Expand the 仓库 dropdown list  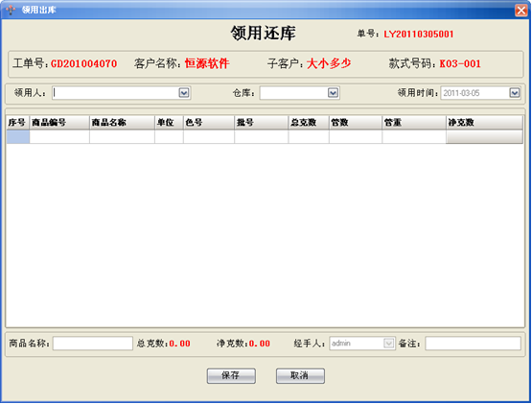[333, 93]
